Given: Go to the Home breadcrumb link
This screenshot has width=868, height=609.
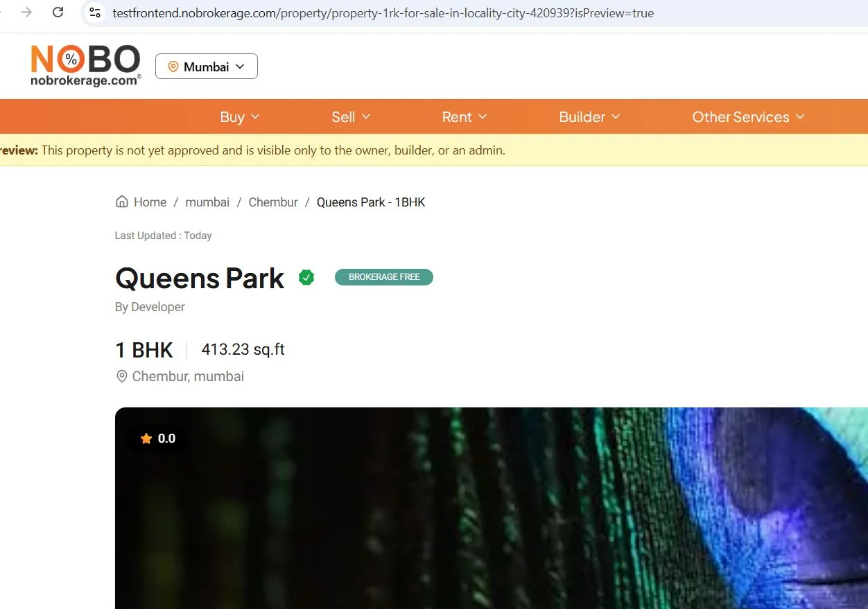Looking at the screenshot, I should (150, 202).
